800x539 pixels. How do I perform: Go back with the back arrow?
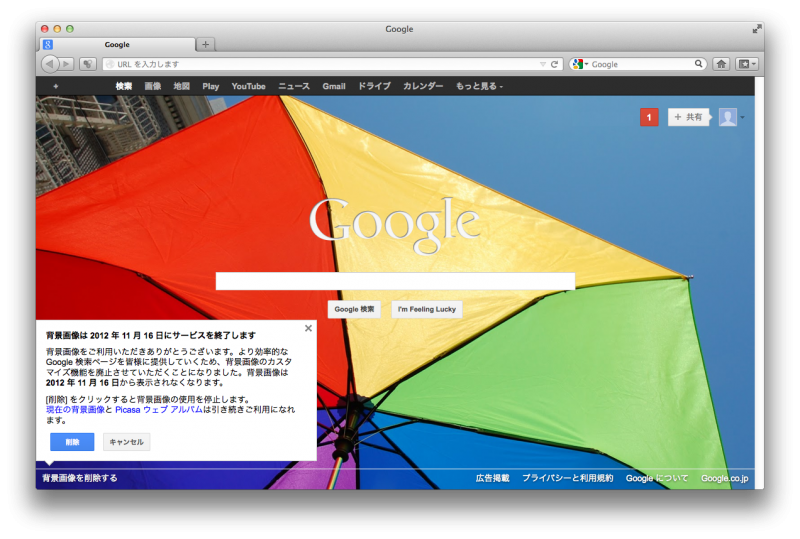click(49, 64)
